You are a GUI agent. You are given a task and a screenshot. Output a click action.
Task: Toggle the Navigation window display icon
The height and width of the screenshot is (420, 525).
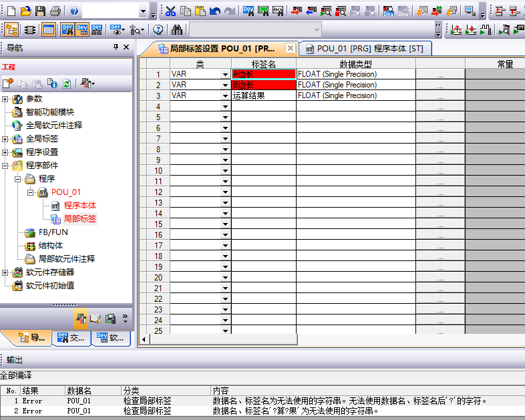(12, 29)
